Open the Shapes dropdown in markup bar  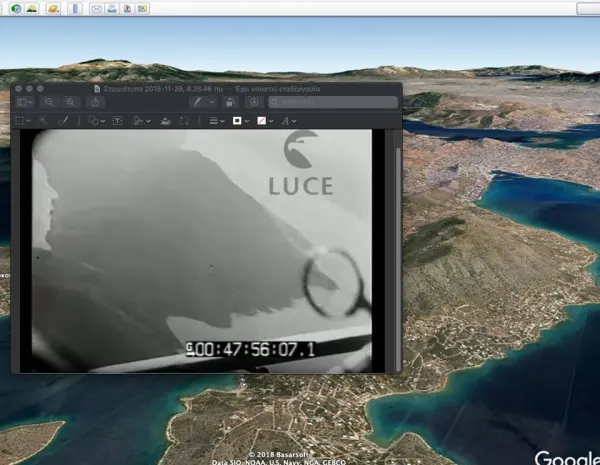[x=96, y=121]
